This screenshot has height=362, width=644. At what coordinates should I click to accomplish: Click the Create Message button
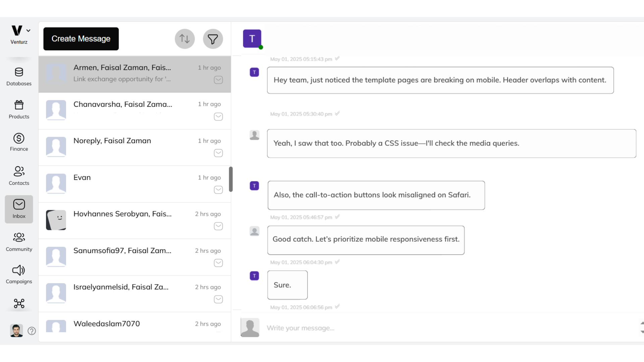click(81, 39)
